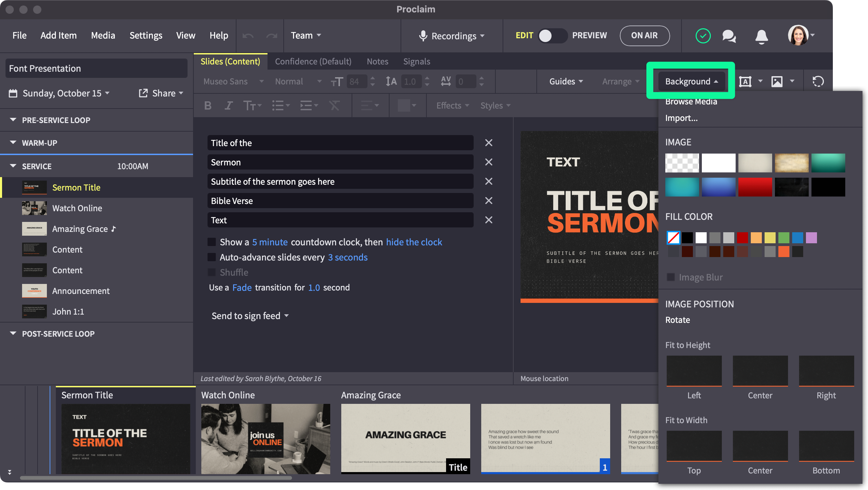Collapse the PRE-SERVICE LOOP section
Viewport: 868px width, 490px height.
tap(13, 120)
